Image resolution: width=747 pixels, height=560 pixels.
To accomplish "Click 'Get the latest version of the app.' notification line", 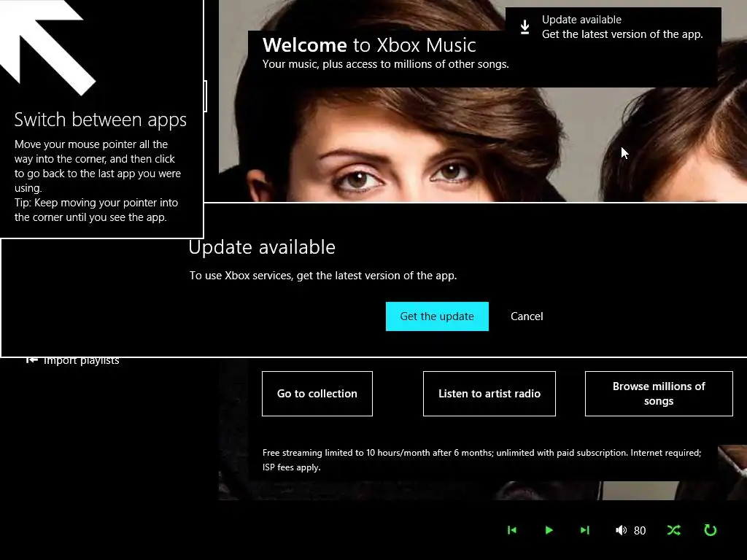I will point(622,34).
